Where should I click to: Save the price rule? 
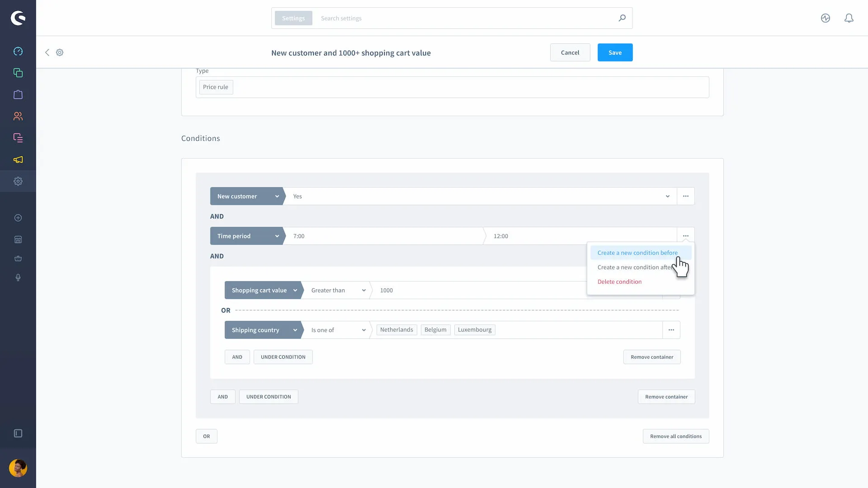pos(615,52)
